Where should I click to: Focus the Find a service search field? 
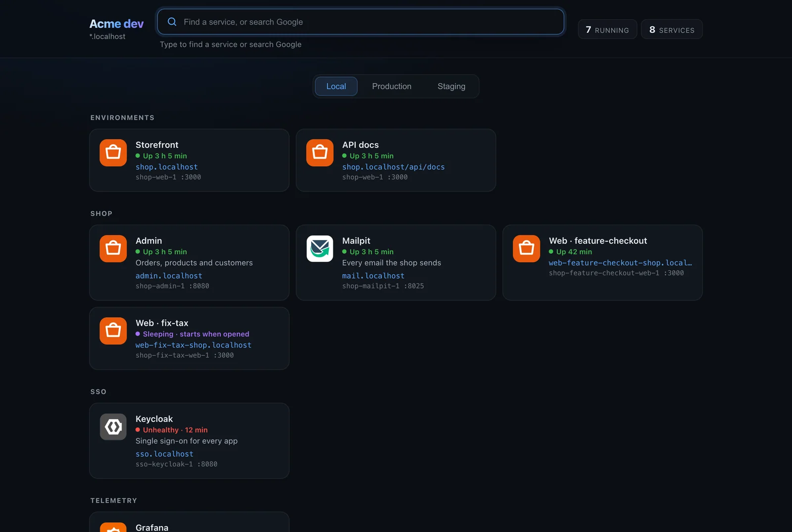pyautogui.click(x=361, y=22)
